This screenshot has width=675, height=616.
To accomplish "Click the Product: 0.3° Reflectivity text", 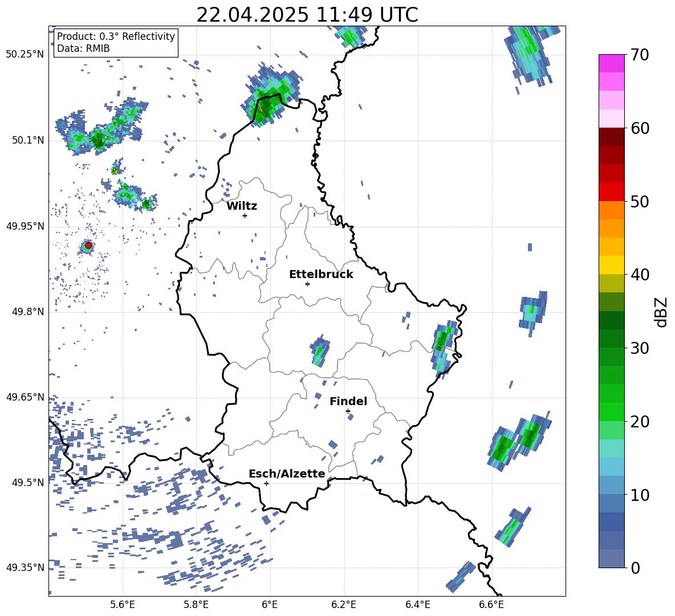I will [116, 36].
